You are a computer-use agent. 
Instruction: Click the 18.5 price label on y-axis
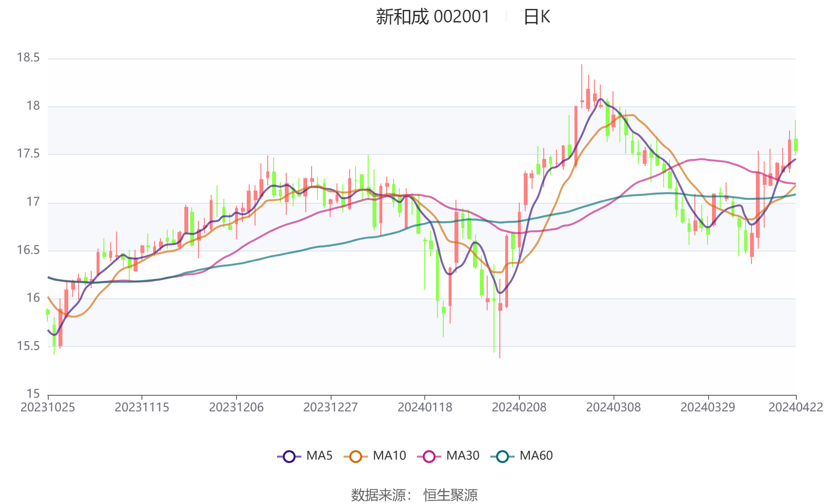point(28,58)
